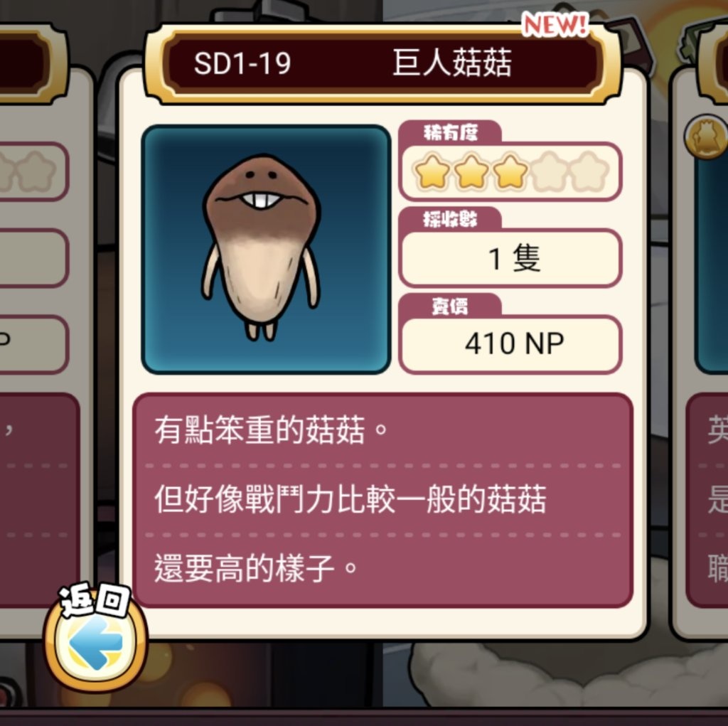Tap the 410 NP selling price field
The width and height of the screenshot is (728, 726).
click(510, 345)
